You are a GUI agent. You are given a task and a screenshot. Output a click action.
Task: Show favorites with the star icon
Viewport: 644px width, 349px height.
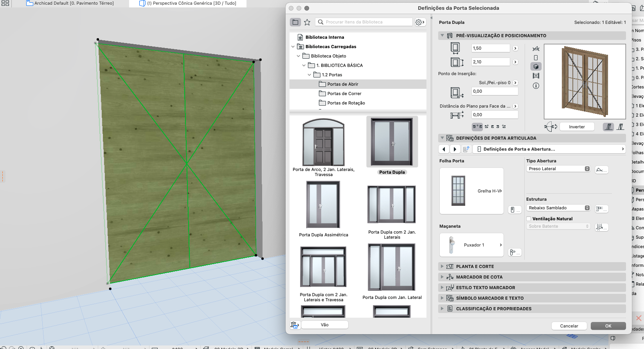tap(307, 22)
